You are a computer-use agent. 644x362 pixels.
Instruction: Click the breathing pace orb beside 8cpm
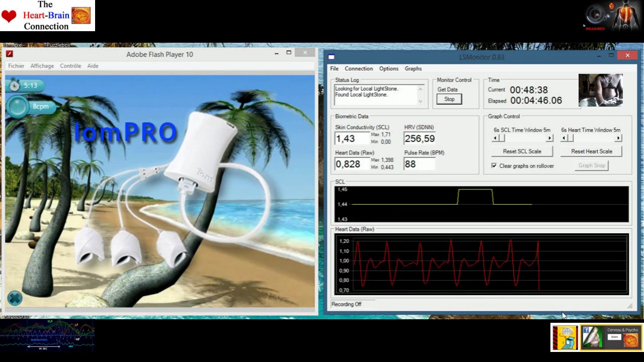click(18, 107)
